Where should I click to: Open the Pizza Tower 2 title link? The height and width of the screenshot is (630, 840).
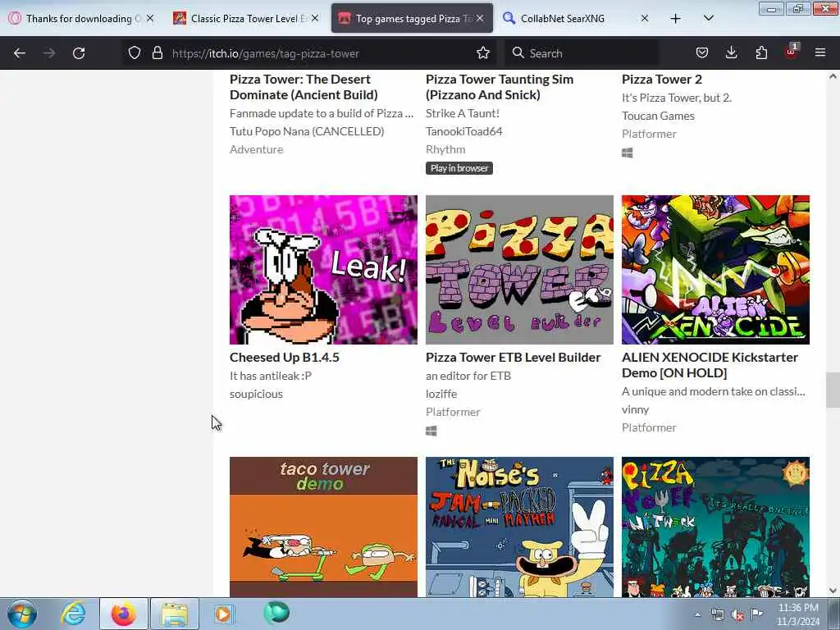click(662, 80)
